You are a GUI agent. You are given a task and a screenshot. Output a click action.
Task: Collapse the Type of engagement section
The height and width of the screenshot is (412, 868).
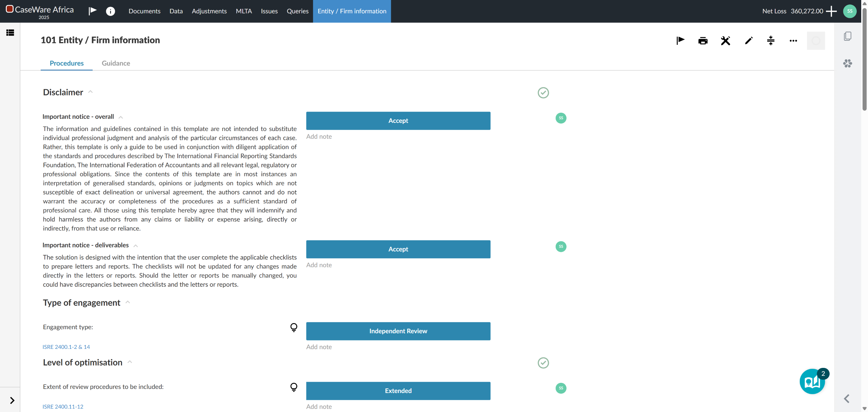(x=128, y=302)
